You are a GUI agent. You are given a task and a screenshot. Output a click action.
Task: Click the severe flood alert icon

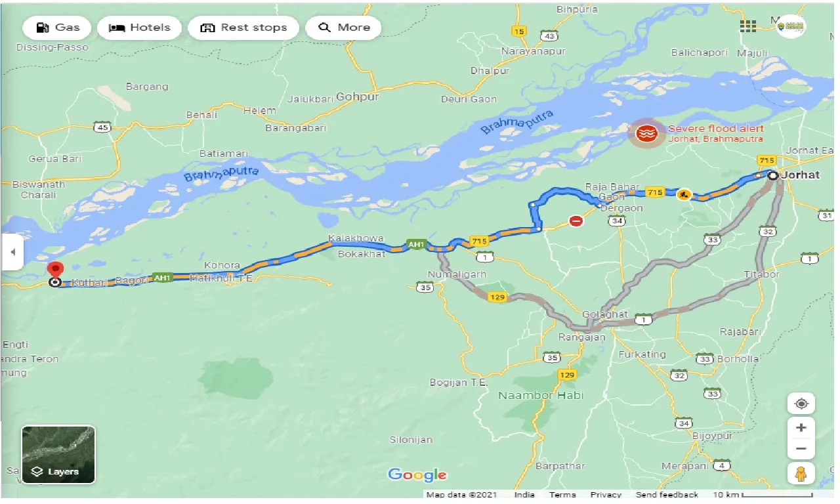[646, 133]
